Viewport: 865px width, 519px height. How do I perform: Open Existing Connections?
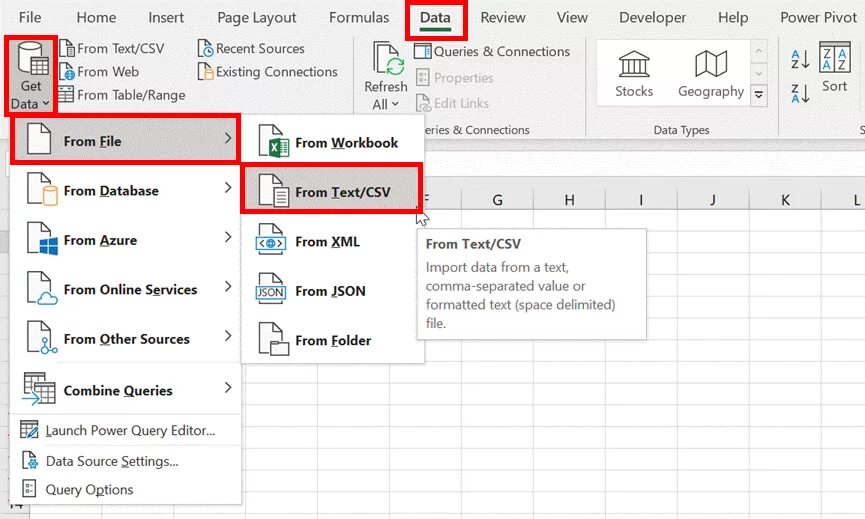(268, 72)
